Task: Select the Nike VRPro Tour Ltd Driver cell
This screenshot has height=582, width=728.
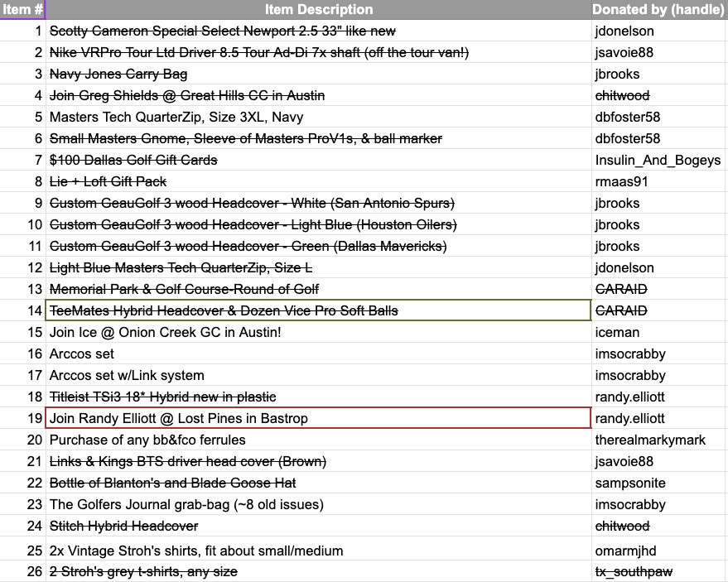Action: coord(319,52)
